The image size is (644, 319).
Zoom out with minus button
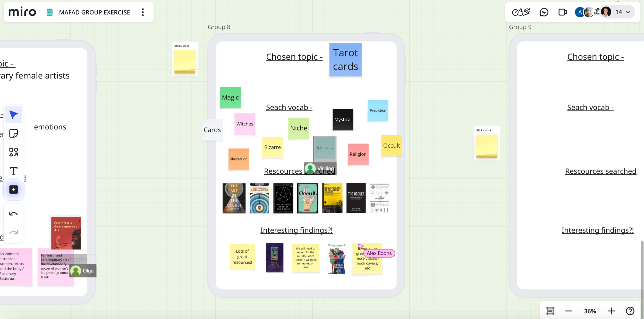[x=569, y=311]
